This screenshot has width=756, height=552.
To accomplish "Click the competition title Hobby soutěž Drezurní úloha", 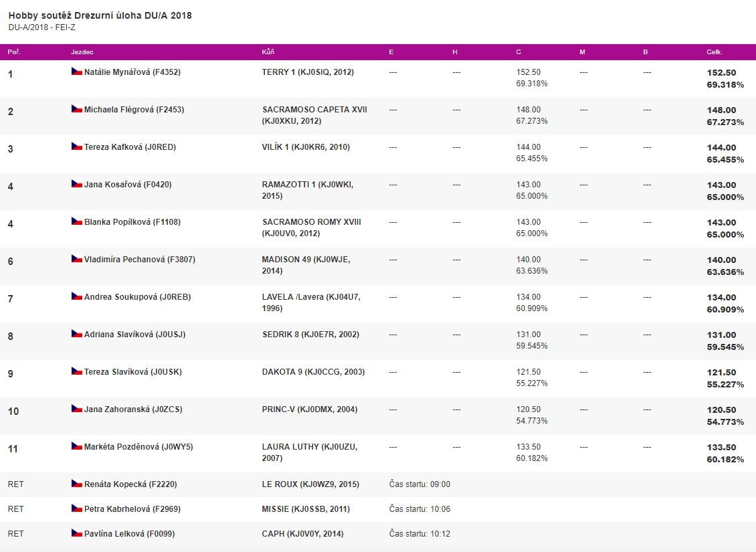I will click(x=100, y=15).
